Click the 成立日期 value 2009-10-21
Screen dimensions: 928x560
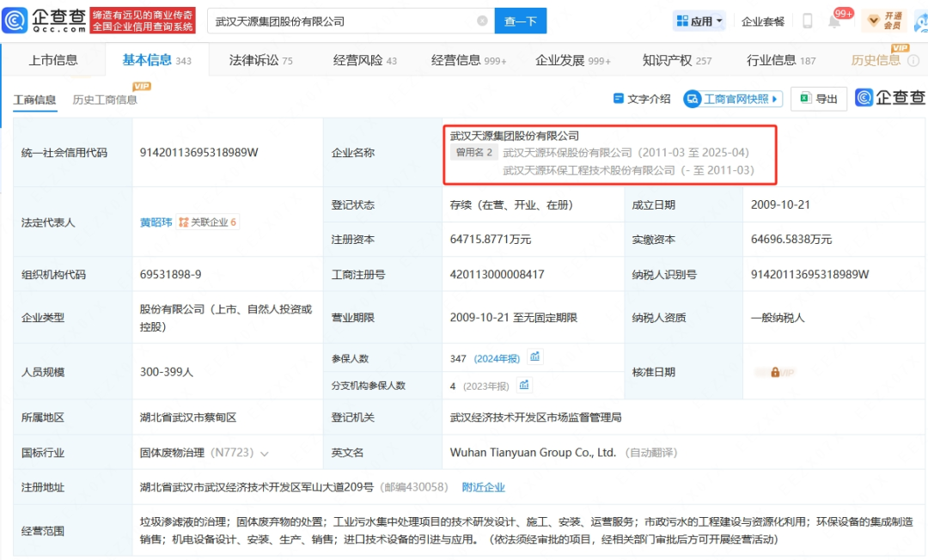[780, 204]
